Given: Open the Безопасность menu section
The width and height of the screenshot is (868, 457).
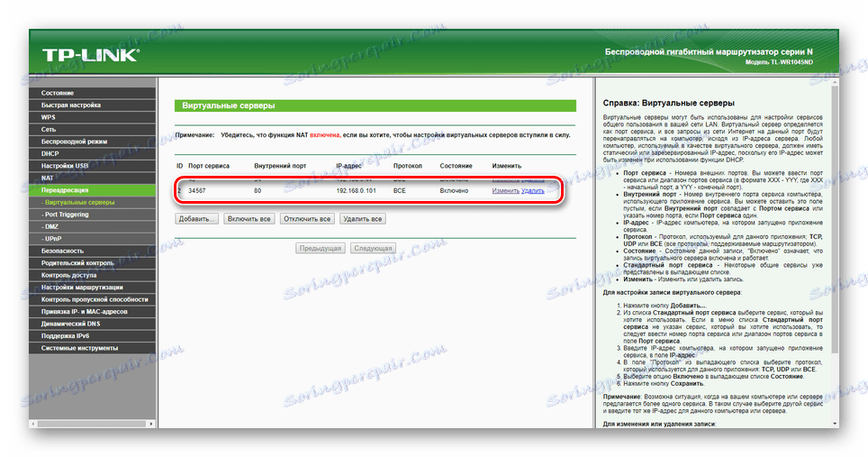Looking at the screenshot, I should [x=93, y=251].
